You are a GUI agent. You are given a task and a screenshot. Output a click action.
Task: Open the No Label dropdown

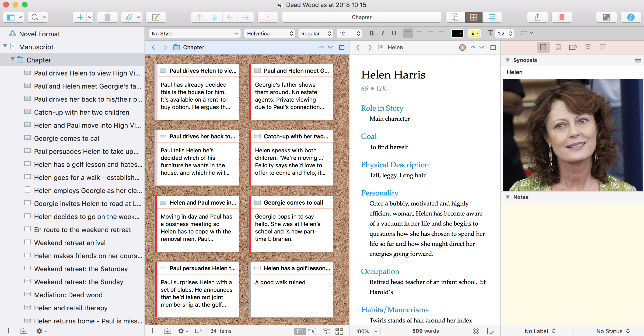tap(539, 331)
